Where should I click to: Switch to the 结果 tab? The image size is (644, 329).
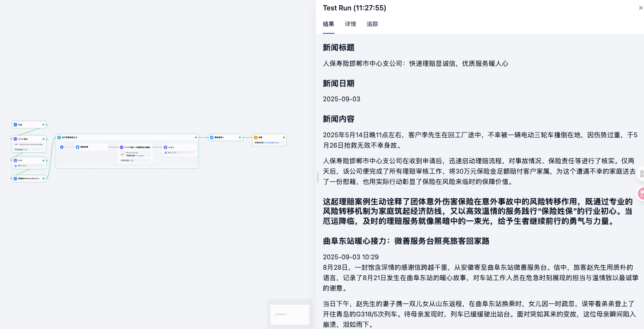(329, 24)
